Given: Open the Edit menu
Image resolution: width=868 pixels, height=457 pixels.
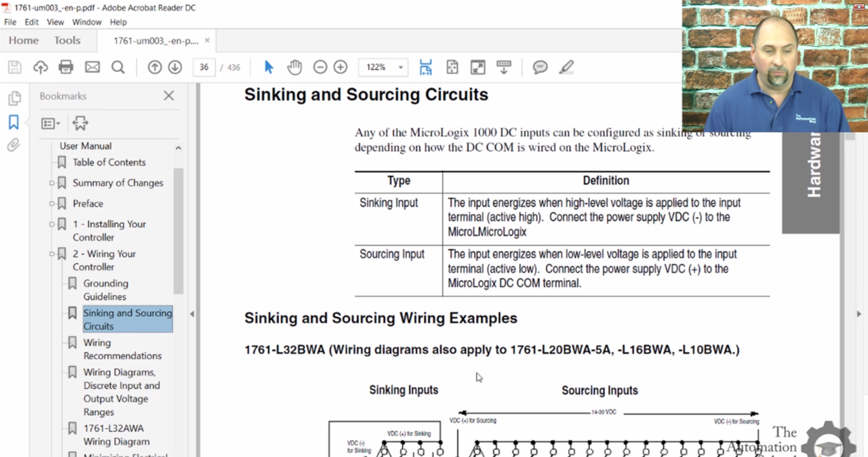Looking at the screenshot, I should 32,22.
